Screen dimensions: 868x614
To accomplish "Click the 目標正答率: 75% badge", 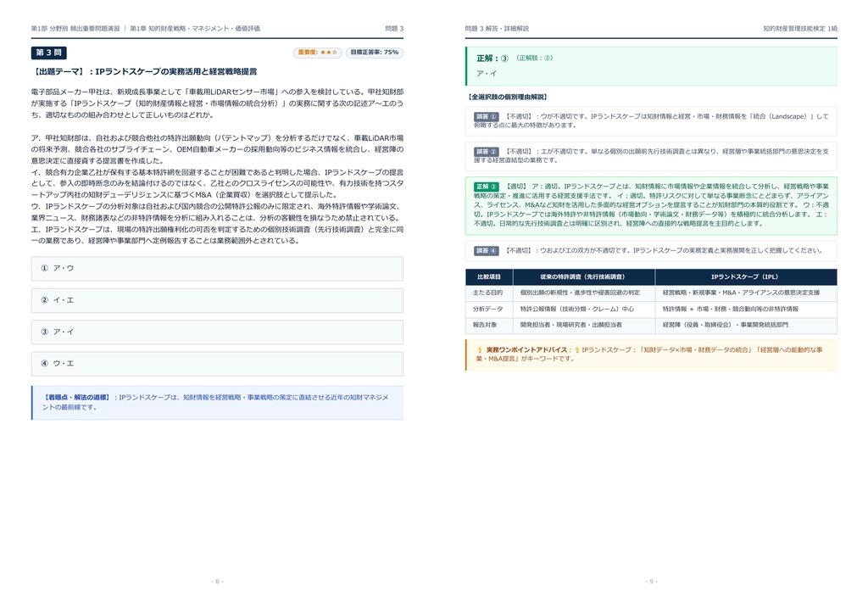I will point(374,53).
